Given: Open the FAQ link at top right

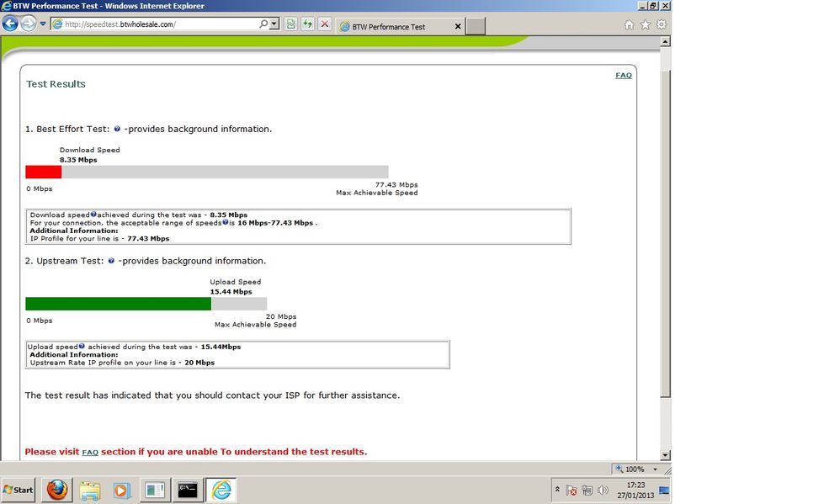Looking at the screenshot, I should point(624,75).
